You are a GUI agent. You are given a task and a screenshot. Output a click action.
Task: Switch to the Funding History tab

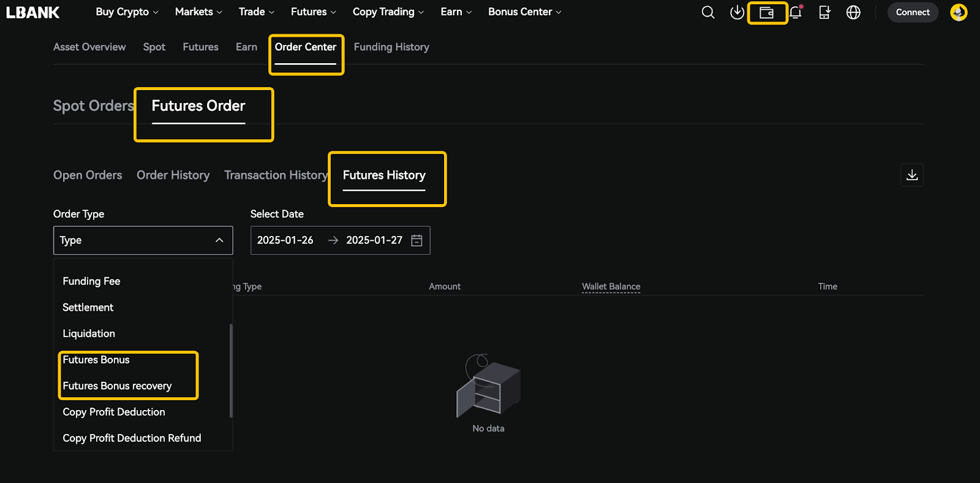click(x=391, y=47)
